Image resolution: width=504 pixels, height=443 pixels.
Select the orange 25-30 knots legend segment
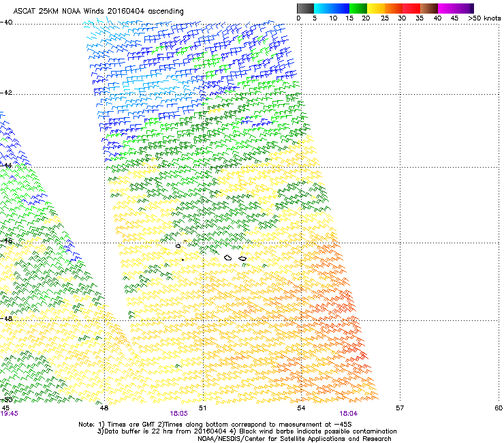coord(394,8)
